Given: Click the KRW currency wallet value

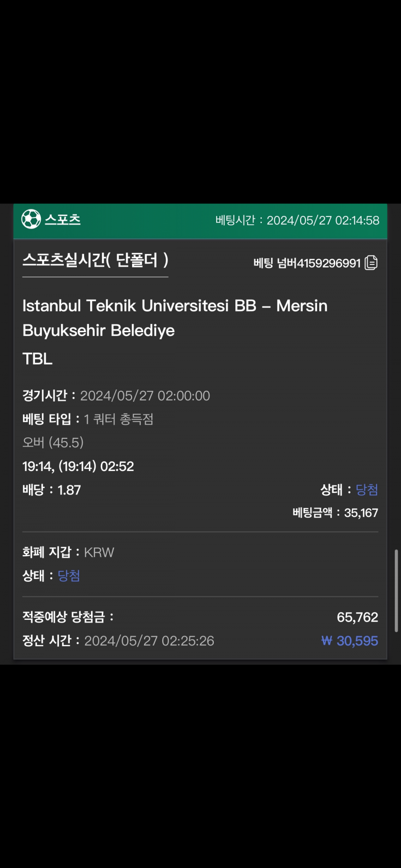Looking at the screenshot, I should click(x=99, y=552).
